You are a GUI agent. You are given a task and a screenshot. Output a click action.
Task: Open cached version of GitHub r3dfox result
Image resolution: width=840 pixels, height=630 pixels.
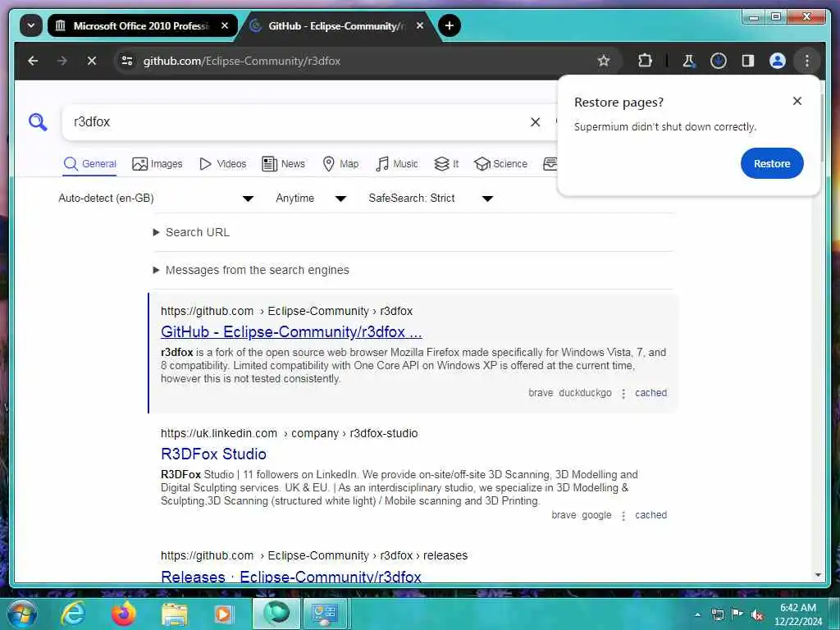[x=651, y=393]
